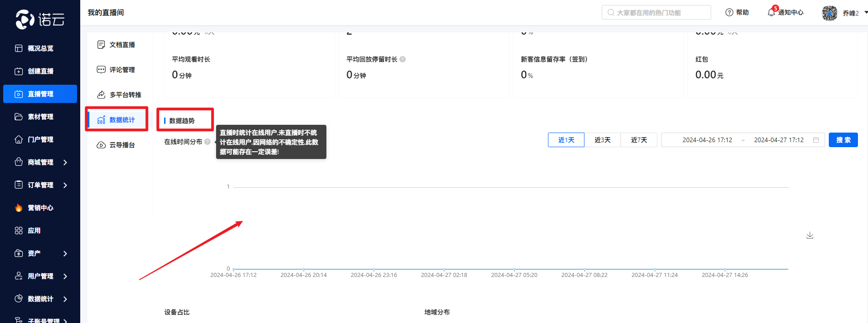The width and height of the screenshot is (868, 323).
Task: Switch to 近3天 time range
Action: point(602,140)
